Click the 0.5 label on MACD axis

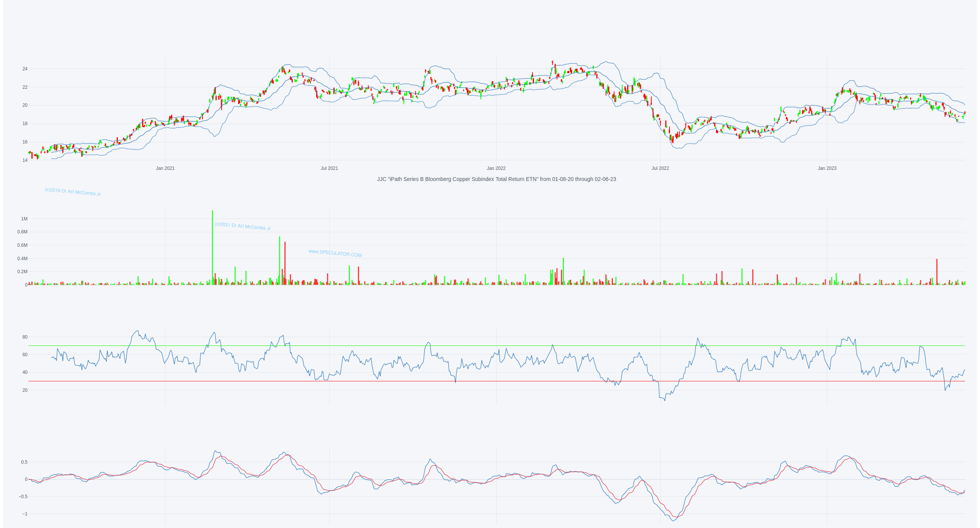click(24, 462)
